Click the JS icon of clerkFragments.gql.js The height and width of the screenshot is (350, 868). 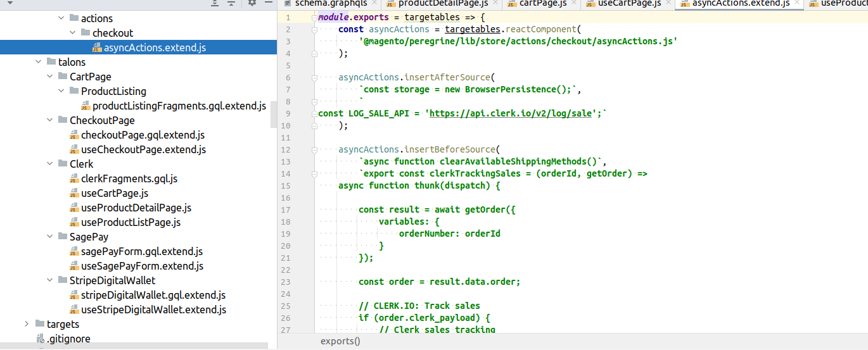[x=74, y=178]
